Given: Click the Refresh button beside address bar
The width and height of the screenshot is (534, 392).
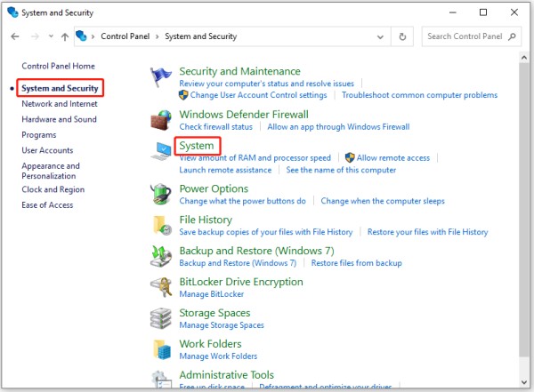Looking at the screenshot, I should click(402, 36).
